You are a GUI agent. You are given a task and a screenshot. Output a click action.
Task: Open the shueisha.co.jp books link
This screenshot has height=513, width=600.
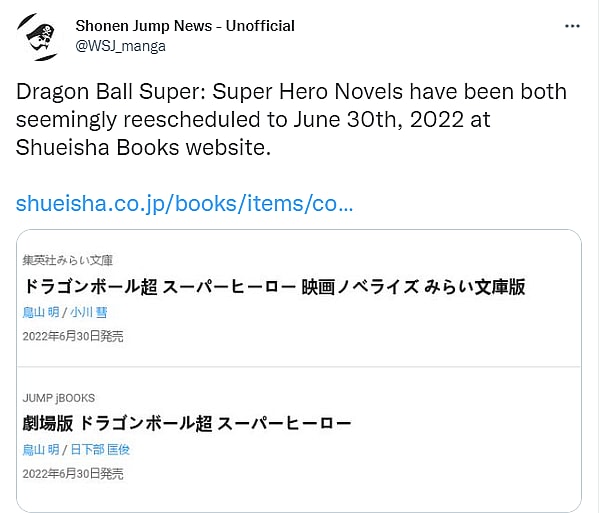tap(185, 204)
